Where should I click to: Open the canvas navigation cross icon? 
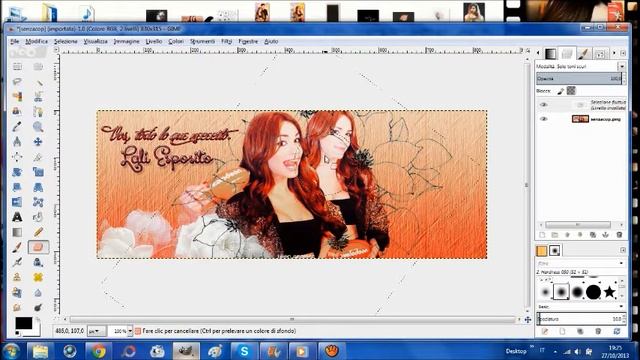pos(527,319)
